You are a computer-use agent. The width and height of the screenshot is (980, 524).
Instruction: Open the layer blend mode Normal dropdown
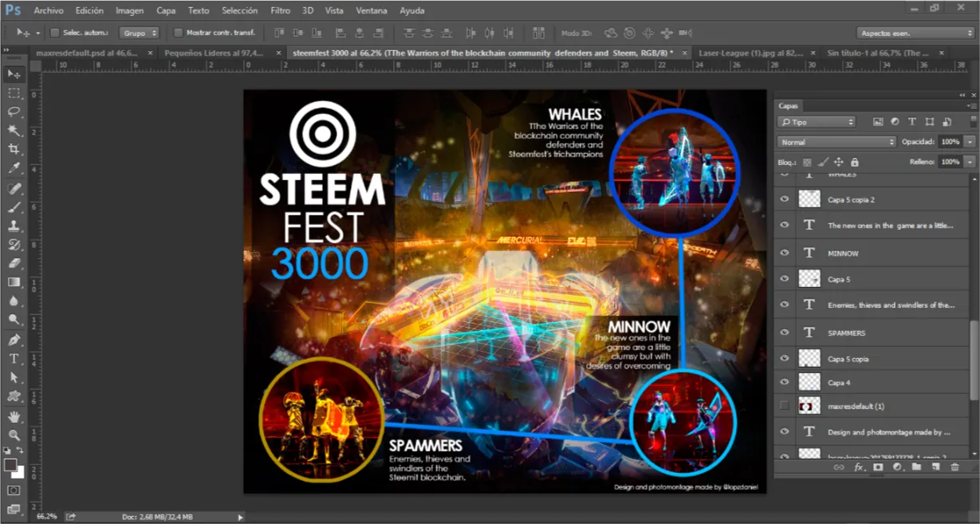[837, 142]
